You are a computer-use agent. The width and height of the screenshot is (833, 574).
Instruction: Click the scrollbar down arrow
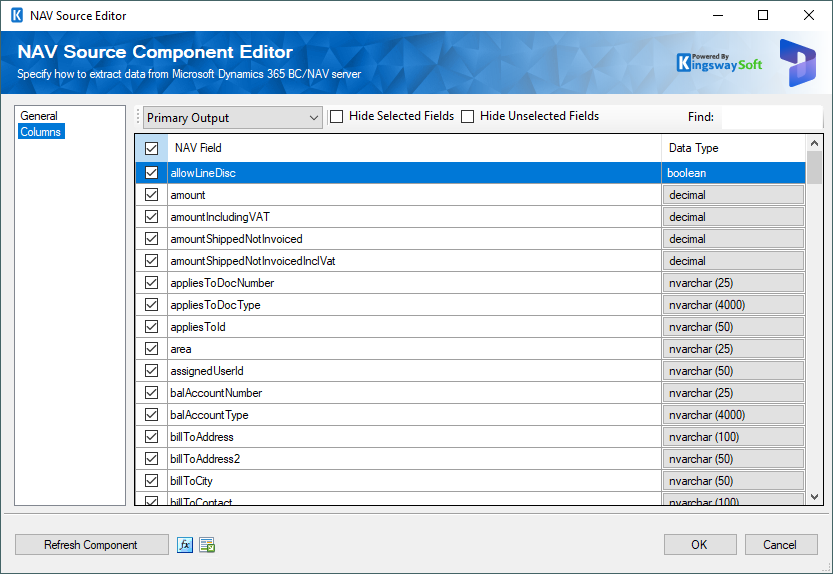click(x=814, y=497)
